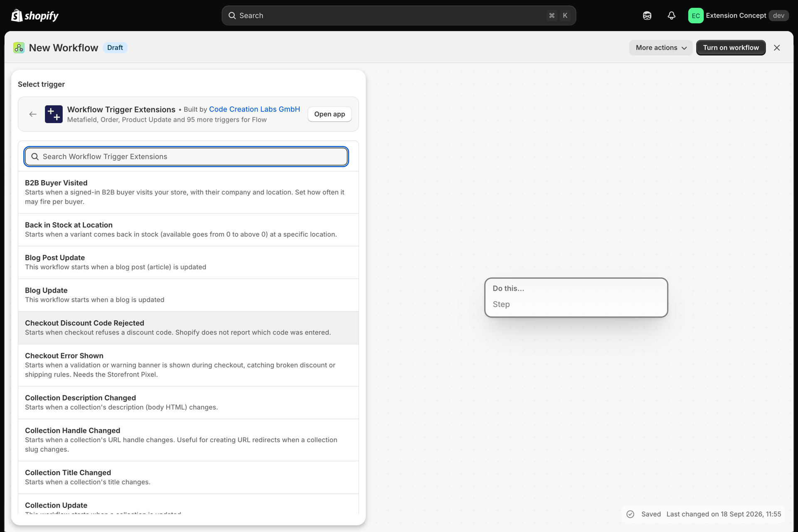The image size is (798, 532).
Task: Focus the Search Workflow Trigger Extensions field
Action: coord(186,157)
